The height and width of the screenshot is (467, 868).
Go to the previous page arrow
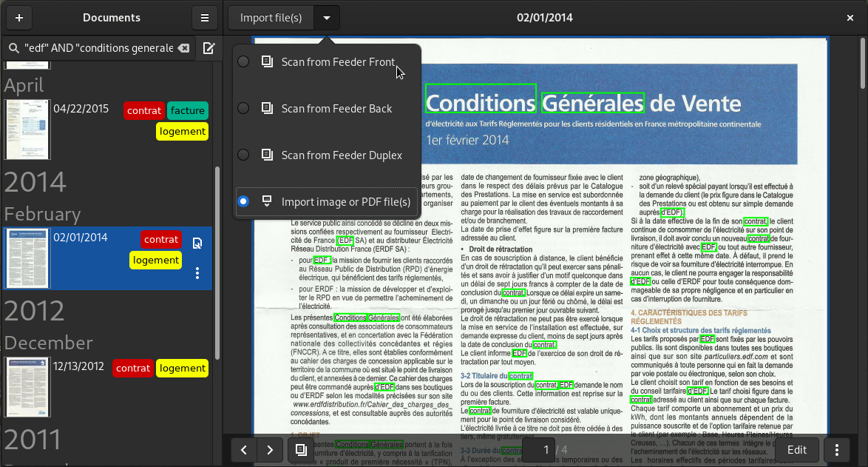pos(244,449)
